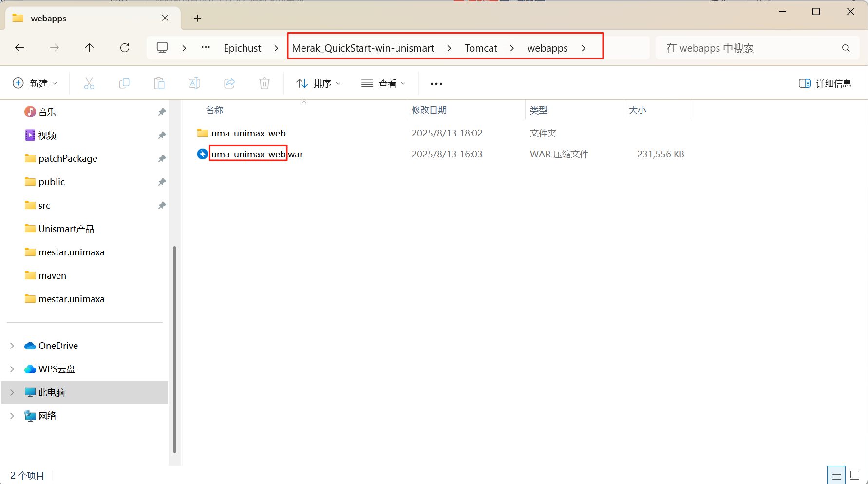Open the 新建 new item menu
Screen dimensions: 868x484
pyautogui.click(x=35, y=84)
